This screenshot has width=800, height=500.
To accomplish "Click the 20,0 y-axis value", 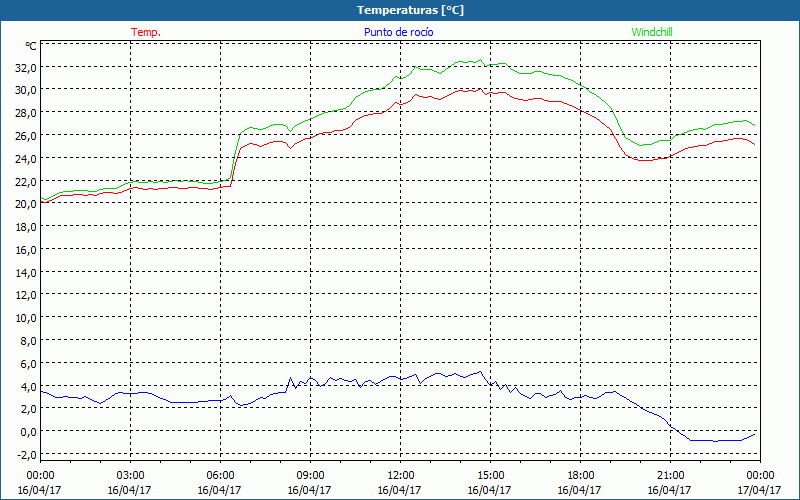I will [27, 205].
